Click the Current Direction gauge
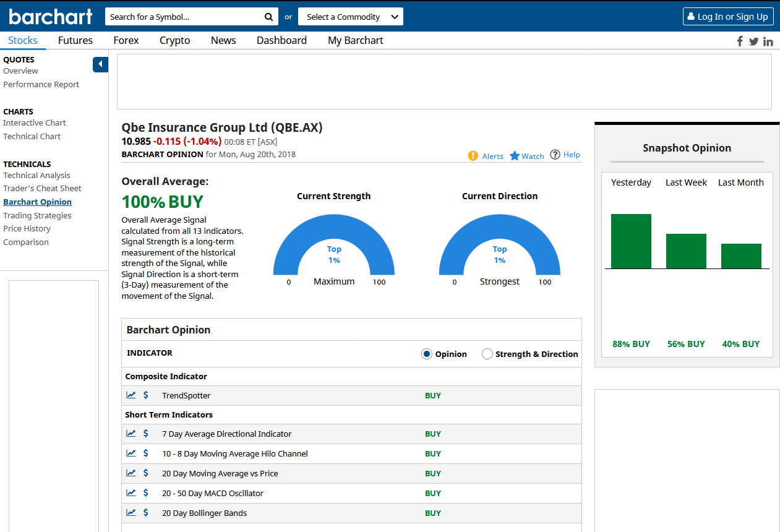The image size is (780, 532). [x=500, y=244]
